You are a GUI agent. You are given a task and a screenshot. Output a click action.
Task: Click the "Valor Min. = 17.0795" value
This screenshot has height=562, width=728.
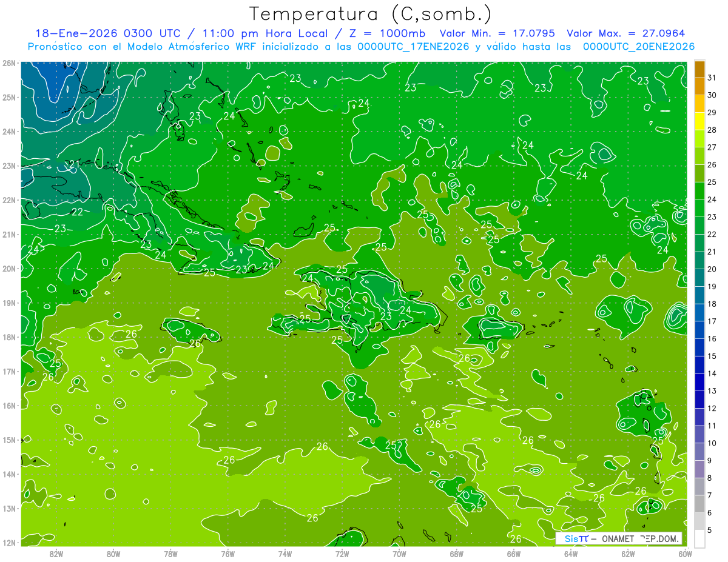497,33
